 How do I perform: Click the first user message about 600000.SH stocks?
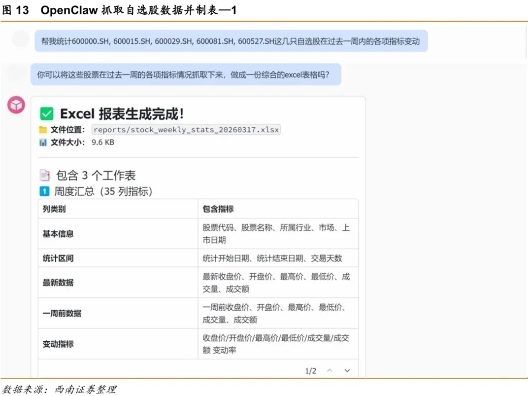(x=231, y=41)
